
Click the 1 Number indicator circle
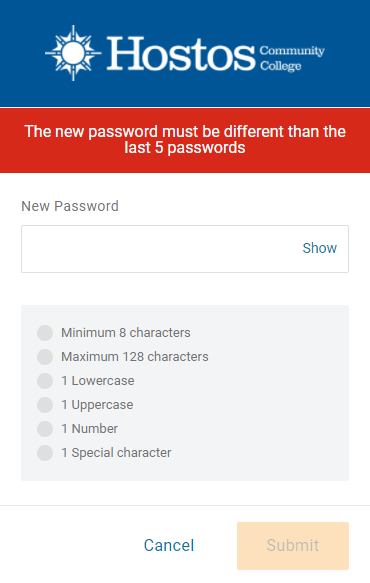point(45,429)
